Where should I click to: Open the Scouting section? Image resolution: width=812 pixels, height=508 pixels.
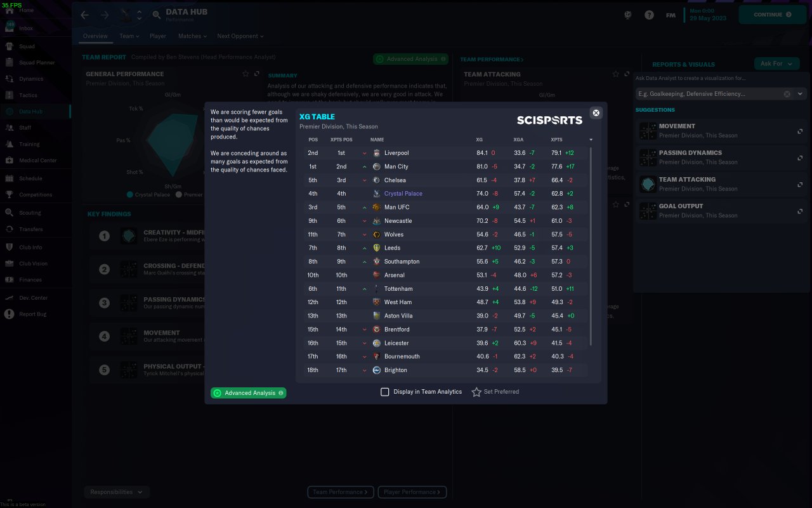click(30, 213)
